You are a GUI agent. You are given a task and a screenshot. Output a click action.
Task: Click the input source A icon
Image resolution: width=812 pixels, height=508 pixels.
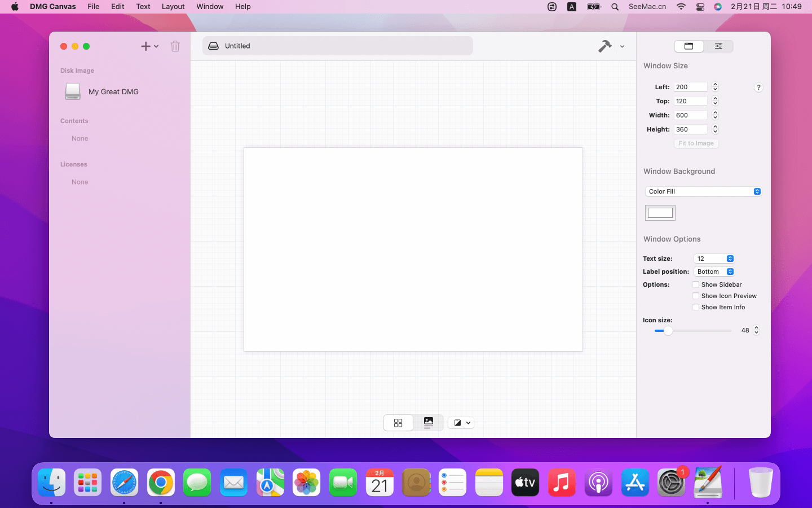(572, 7)
